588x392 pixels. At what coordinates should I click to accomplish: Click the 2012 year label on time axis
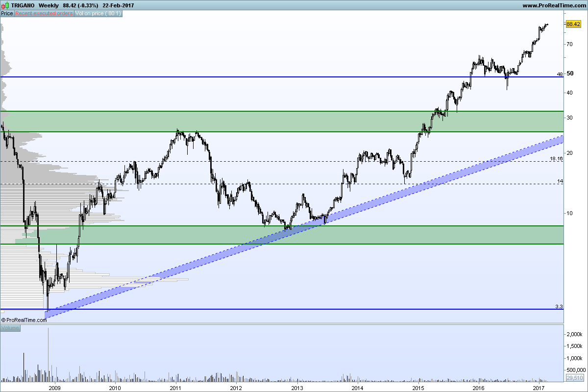pos(236,387)
